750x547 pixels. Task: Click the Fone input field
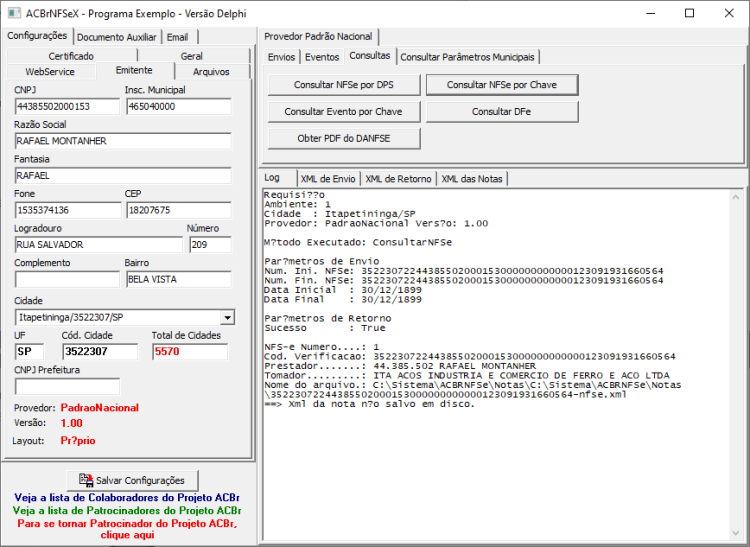pos(68,210)
